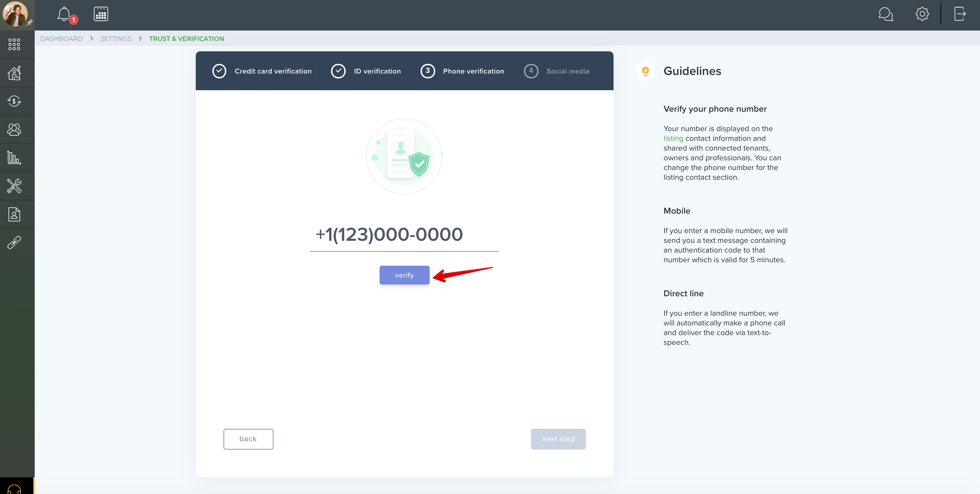Click the 'Verify your phone number' heading
Image resolution: width=980 pixels, height=494 pixels.
pos(715,109)
